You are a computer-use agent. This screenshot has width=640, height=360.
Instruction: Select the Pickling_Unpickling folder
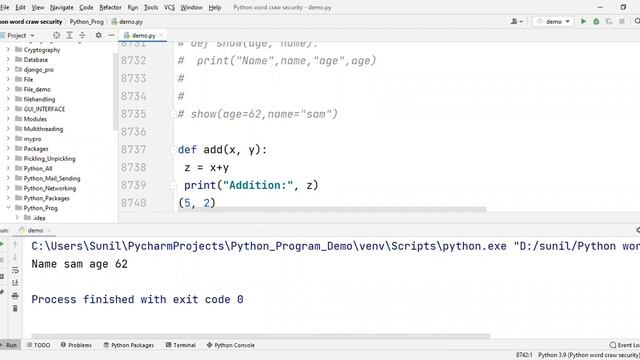coord(49,158)
